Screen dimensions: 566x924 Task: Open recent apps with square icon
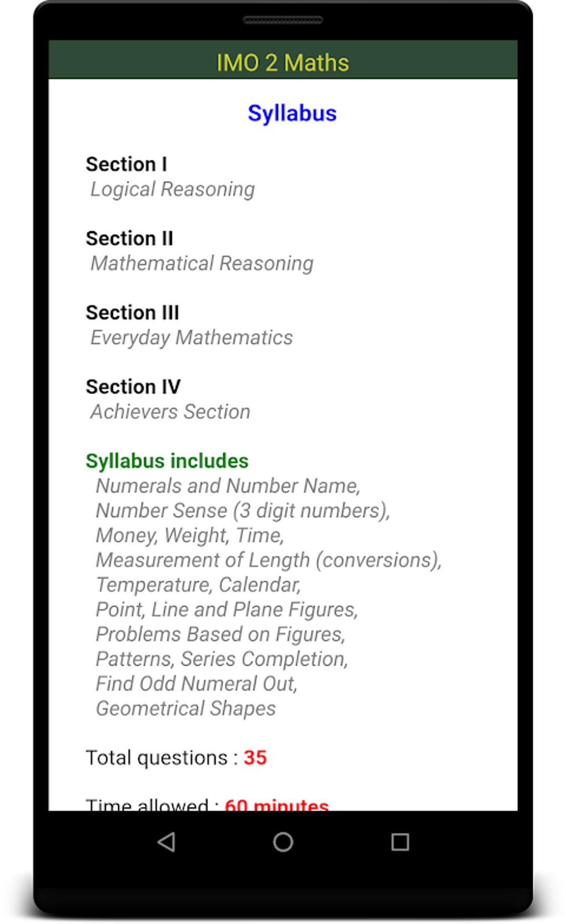400,842
